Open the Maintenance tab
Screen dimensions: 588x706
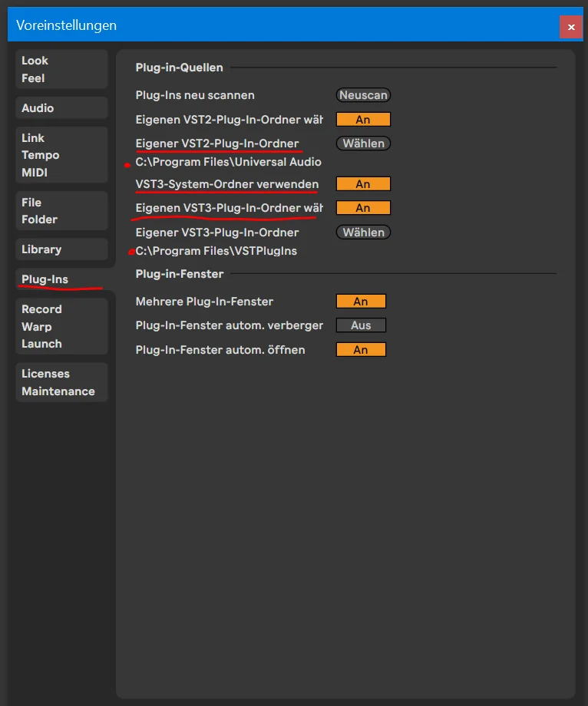[x=58, y=391]
